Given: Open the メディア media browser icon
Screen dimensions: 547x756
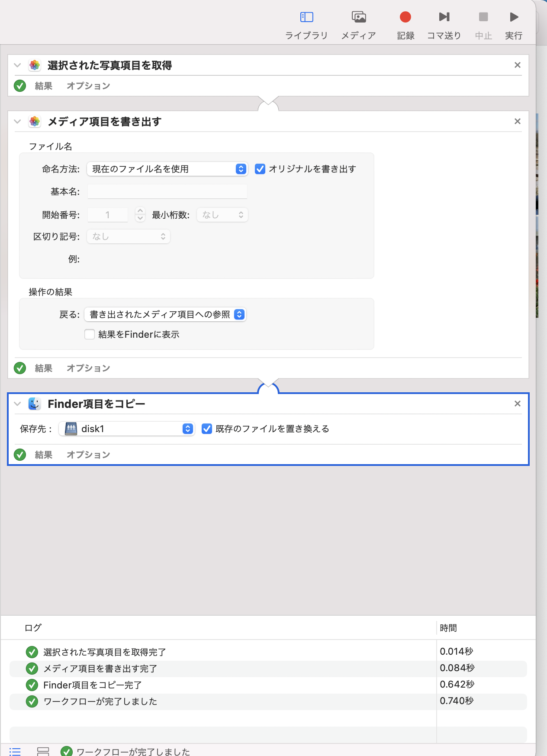Looking at the screenshot, I should (x=359, y=17).
